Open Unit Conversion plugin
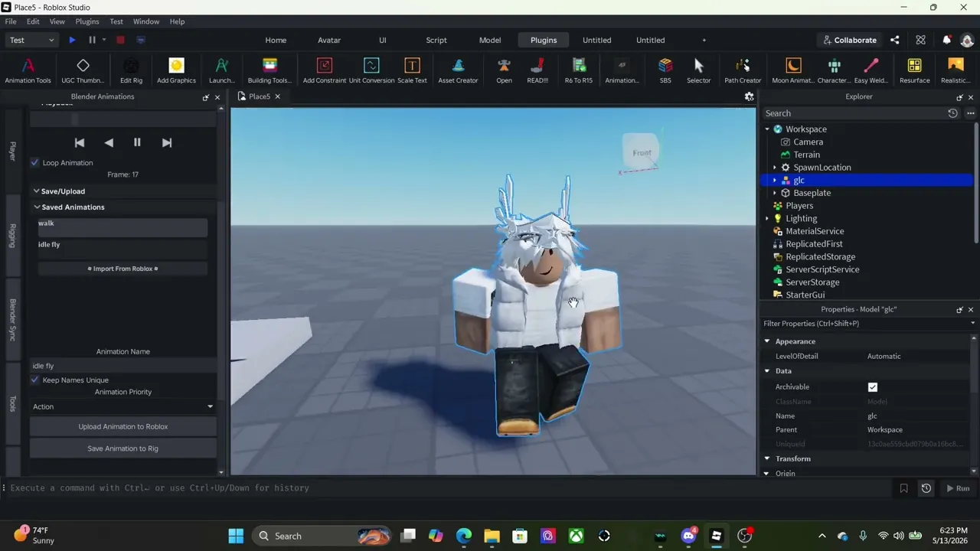980x551 pixels. pos(371,70)
